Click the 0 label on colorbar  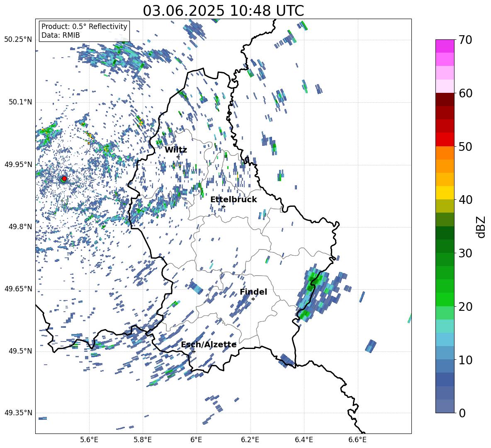pos(462,413)
